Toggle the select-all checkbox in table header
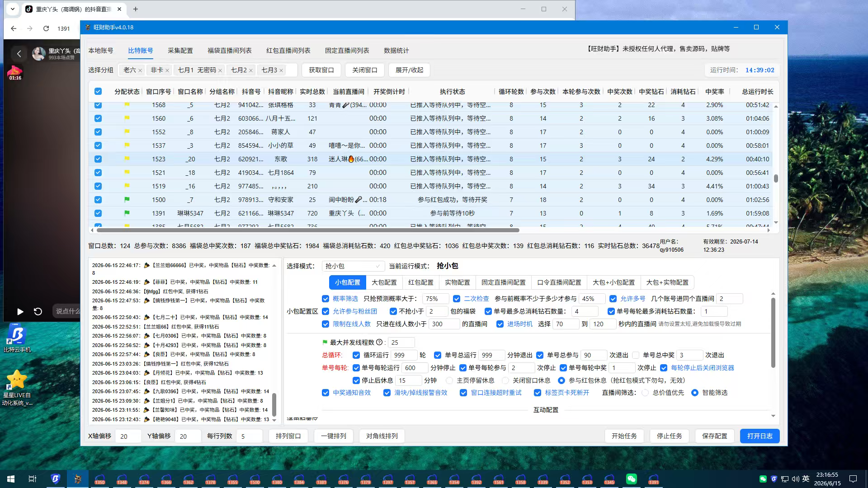The width and height of the screenshot is (868, 488). coord(98,91)
